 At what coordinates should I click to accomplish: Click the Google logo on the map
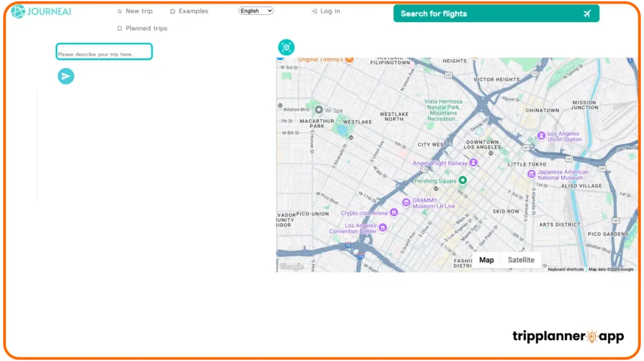[292, 267]
